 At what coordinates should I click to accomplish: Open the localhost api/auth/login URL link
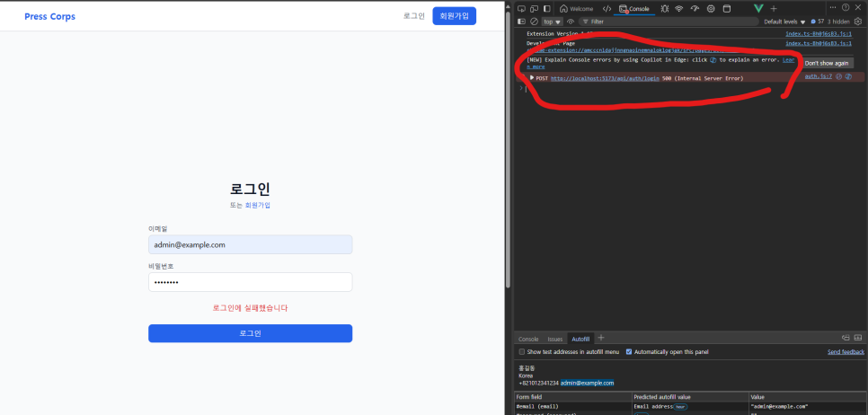pos(605,78)
